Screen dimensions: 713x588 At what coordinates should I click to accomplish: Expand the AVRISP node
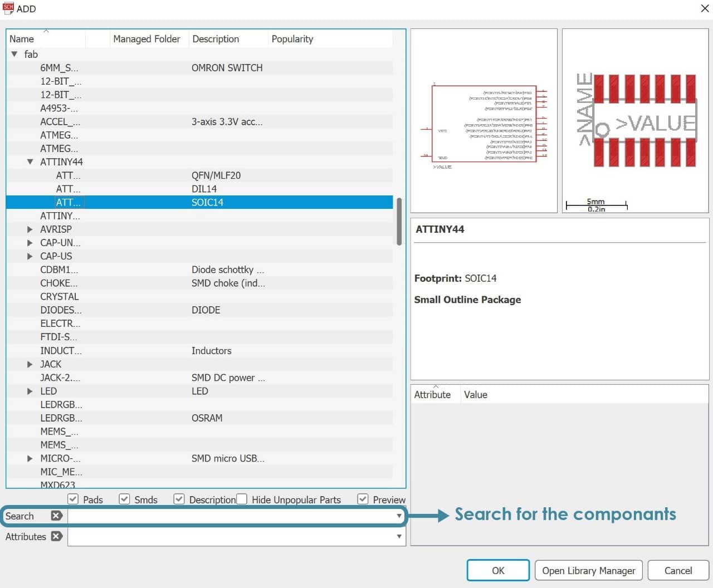(30, 229)
